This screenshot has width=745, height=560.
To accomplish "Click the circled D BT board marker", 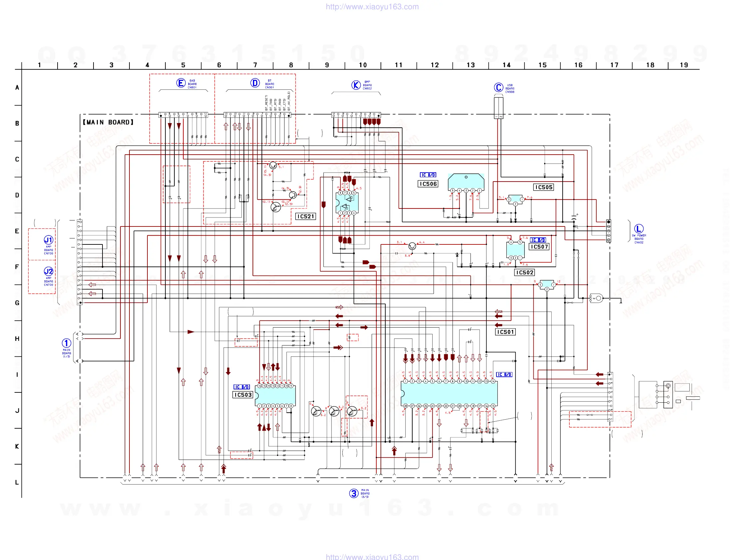I will 255,83.
